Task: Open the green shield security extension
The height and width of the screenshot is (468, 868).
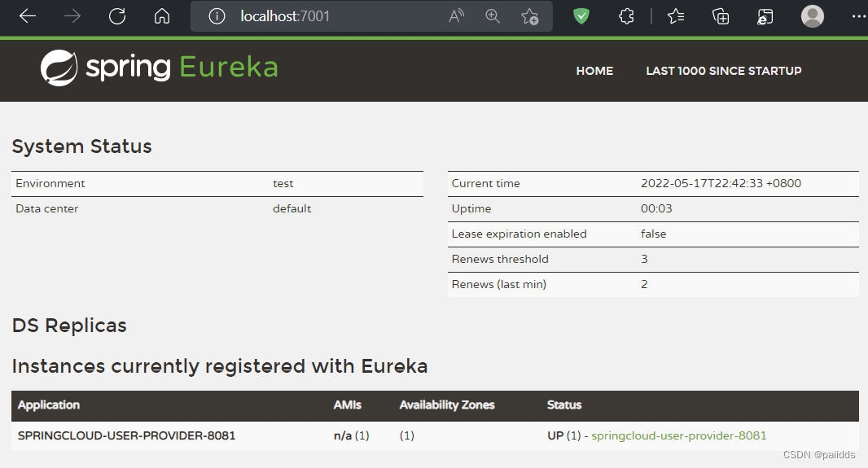Action: click(581, 16)
